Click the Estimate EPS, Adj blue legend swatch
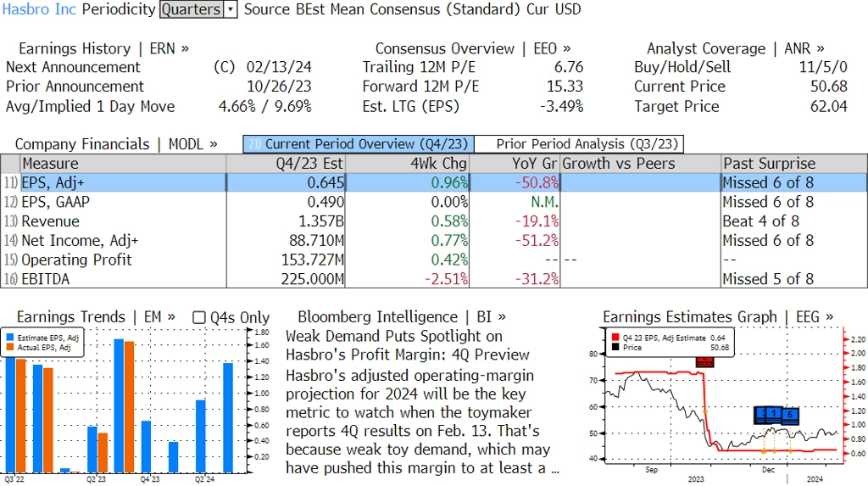 point(10,338)
